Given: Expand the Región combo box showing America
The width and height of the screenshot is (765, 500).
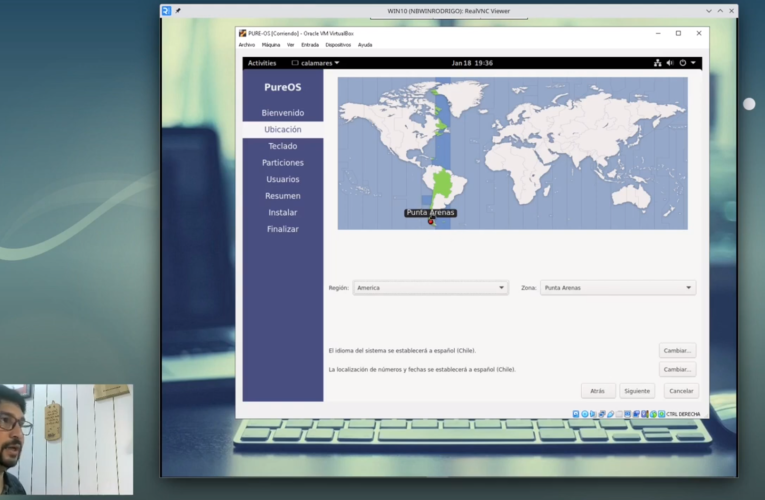Looking at the screenshot, I should 430,288.
